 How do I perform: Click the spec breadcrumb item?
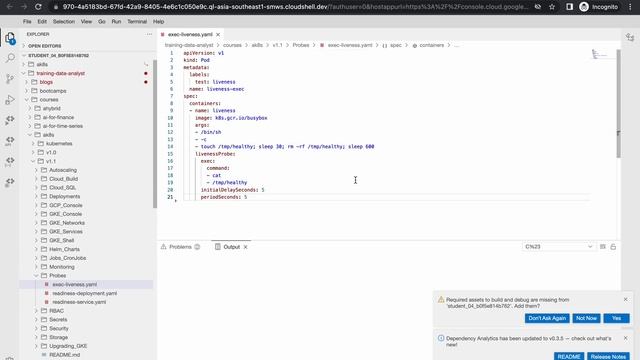click(396, 45)
